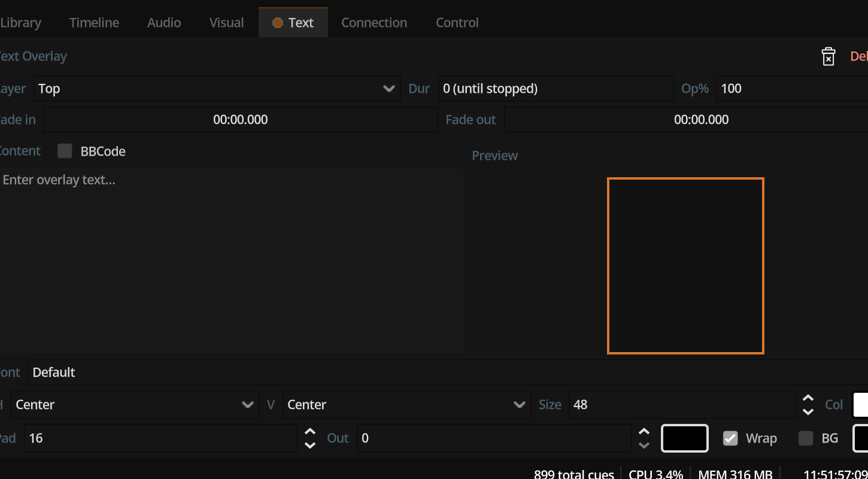
Task: Enable the BG checkbox
Action: point(806,438)
